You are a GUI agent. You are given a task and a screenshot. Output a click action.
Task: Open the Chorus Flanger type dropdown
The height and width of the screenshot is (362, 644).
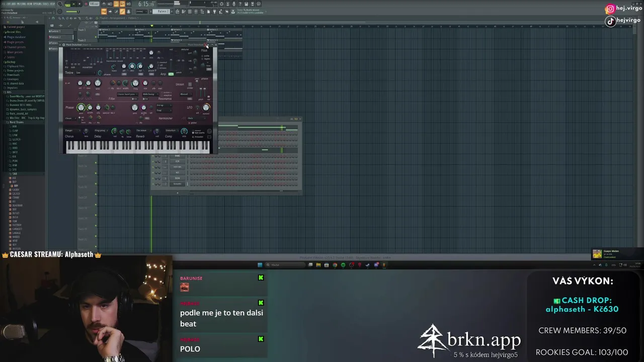click(72, 130)
